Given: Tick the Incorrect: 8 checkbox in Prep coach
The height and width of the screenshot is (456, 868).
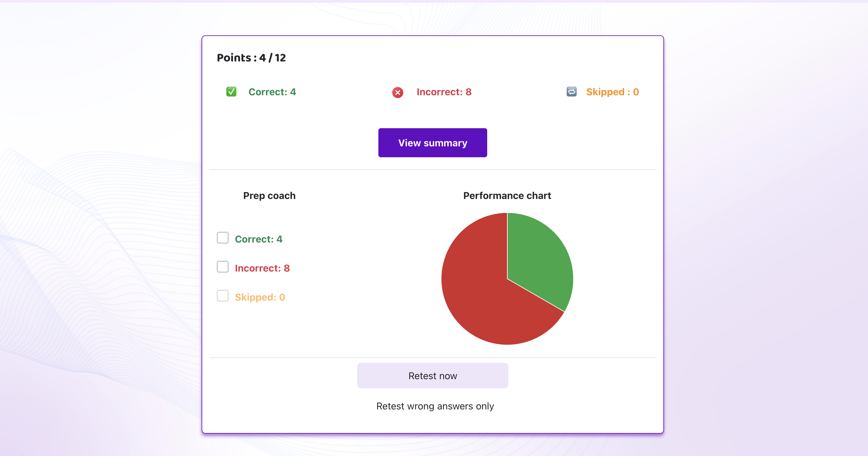Looking at the screenshot, I should (223, 267).
